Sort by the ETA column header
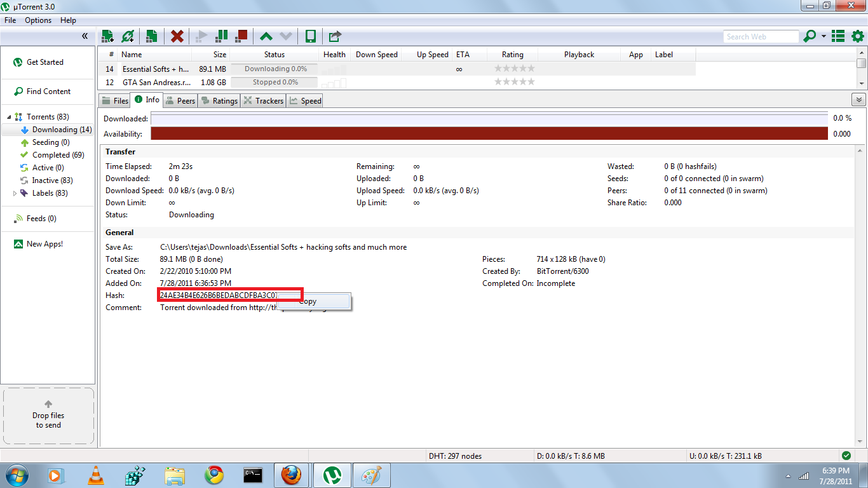The width and height of the screenshot is (868, 488). coord(469,55)
